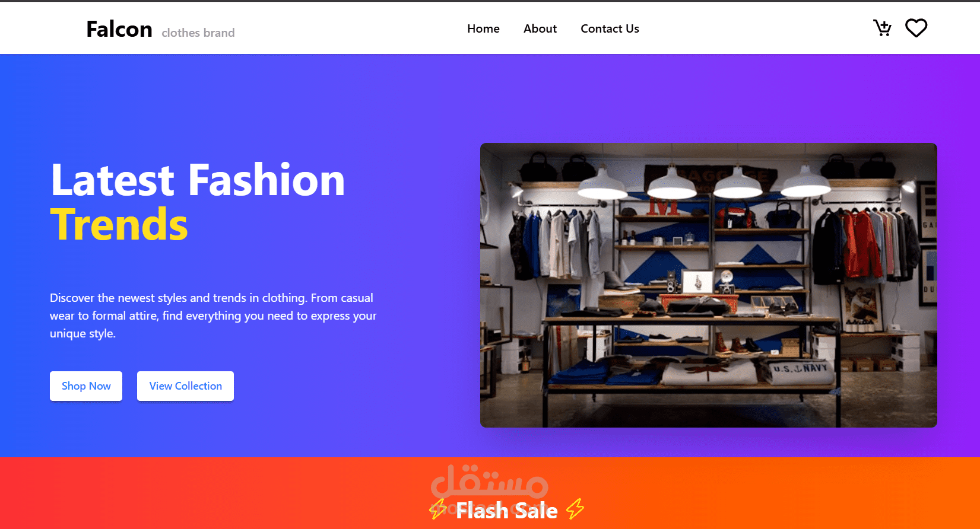Viewport: 980px width, 529px height.
Task: Click the Arabic watermark logo
Action: 489,482
